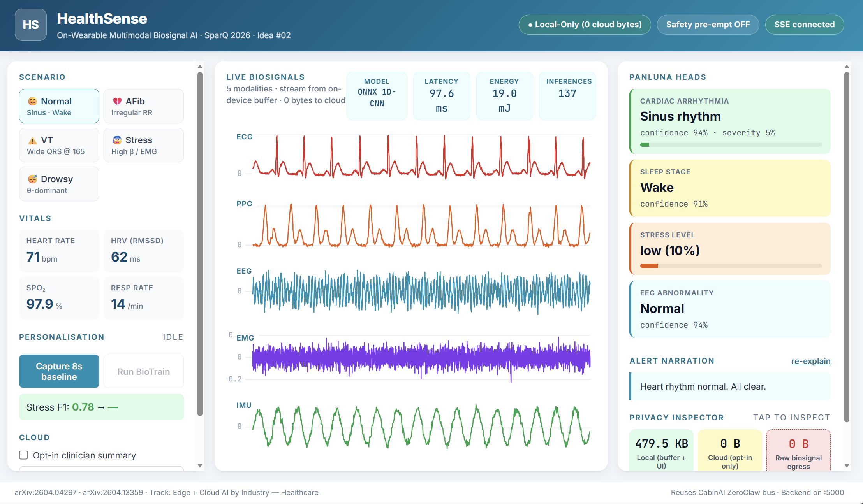The image size is (863, 504).
Task: Click the left panel scrollbar thumb
Action: (200, 244)
